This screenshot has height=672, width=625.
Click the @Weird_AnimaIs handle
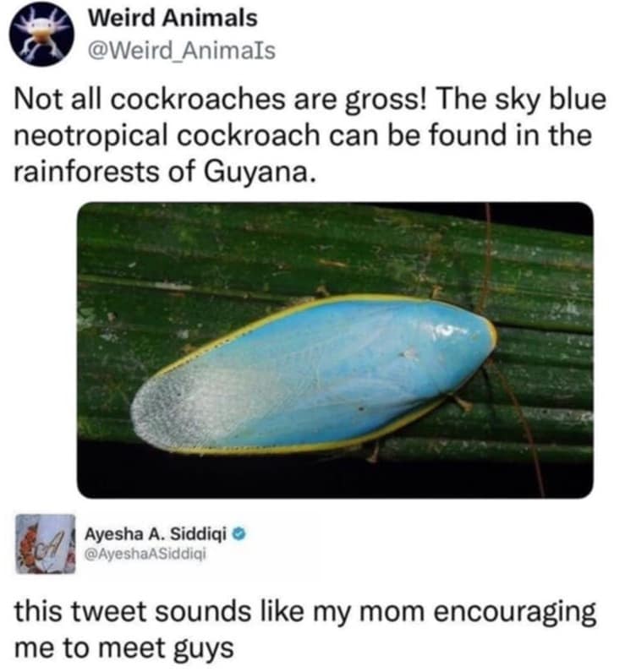pyautogui.click(x=181, y=52)
